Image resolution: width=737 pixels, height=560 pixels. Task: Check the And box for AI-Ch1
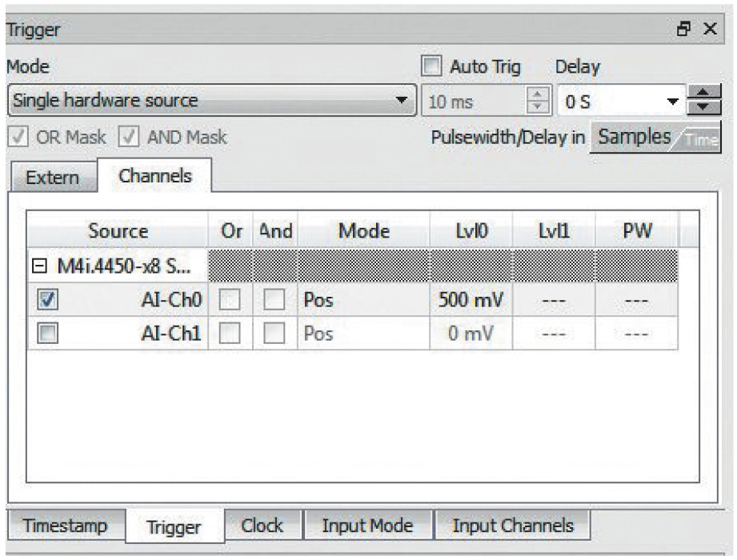pyautogui.click(x=274, y=334)
